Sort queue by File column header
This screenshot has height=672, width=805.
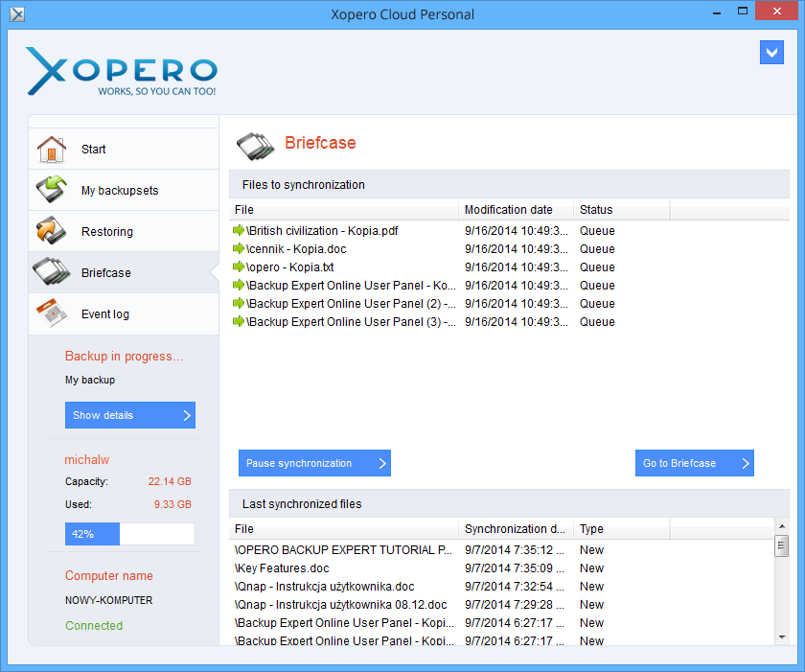click(x=344, y=209)
